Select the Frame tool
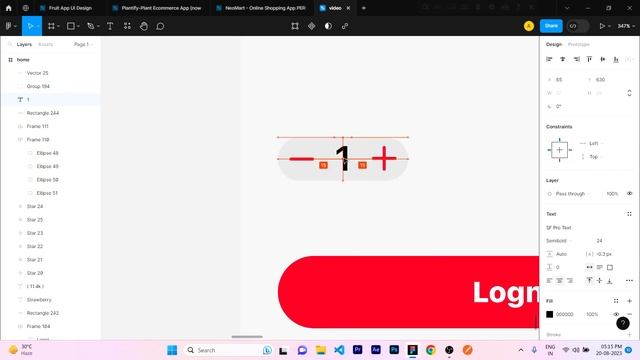The width and height of the screenshot is (640, 360). (51, 26)
